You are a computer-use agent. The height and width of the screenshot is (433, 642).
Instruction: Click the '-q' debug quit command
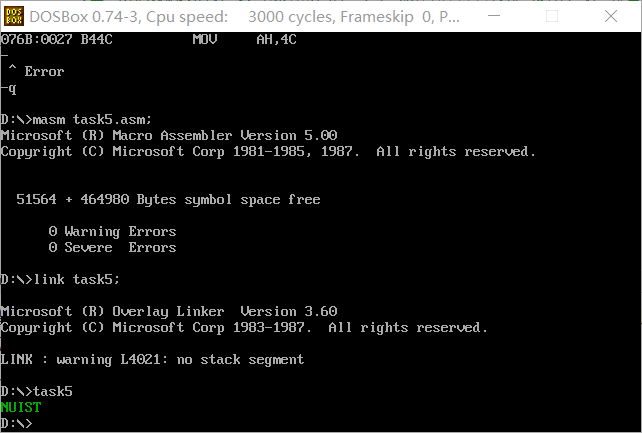tap(9, 88)
